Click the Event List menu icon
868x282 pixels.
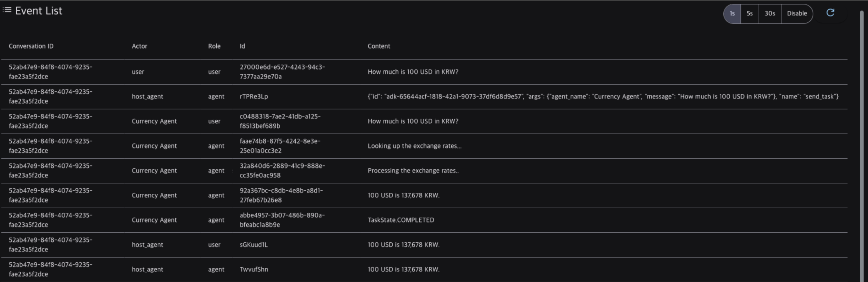[7, 10]
